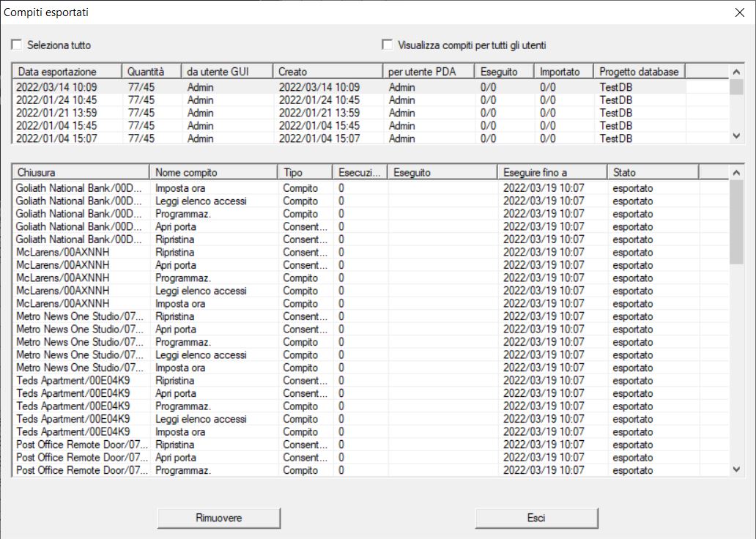Click the Eseguire fino a column header

tap(552, 172)
